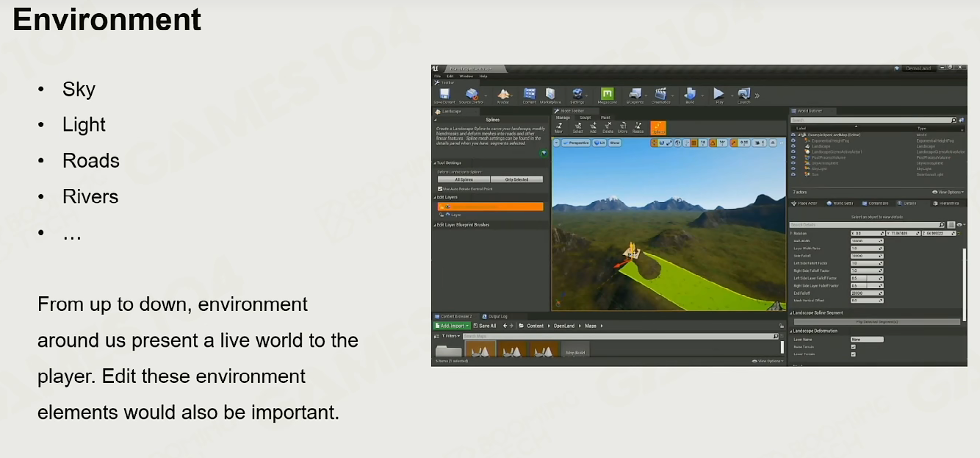Toggle grid snapping in viewport toolbar
Viewport: 980px width, 458px height.
coord(694,143)
